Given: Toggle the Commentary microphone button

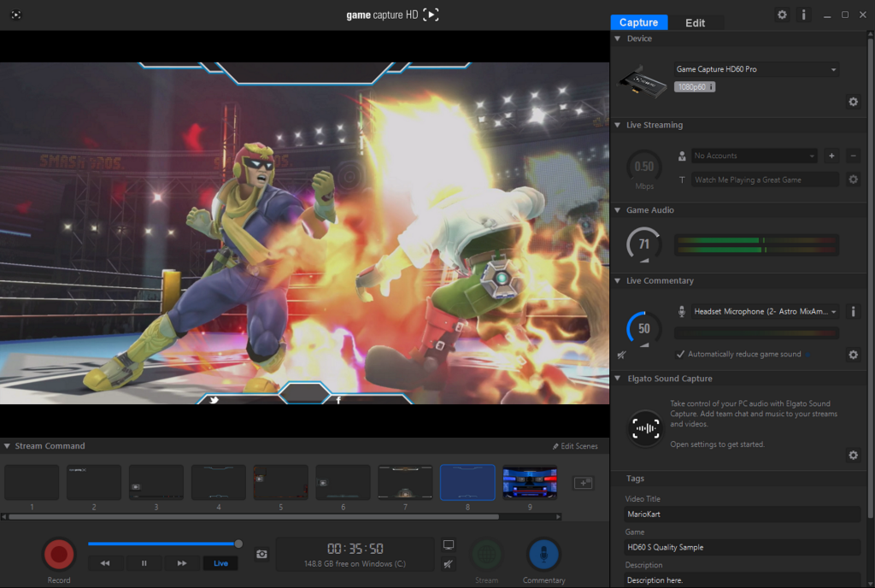Looking at the screenshot, I should tap(543, 555).
